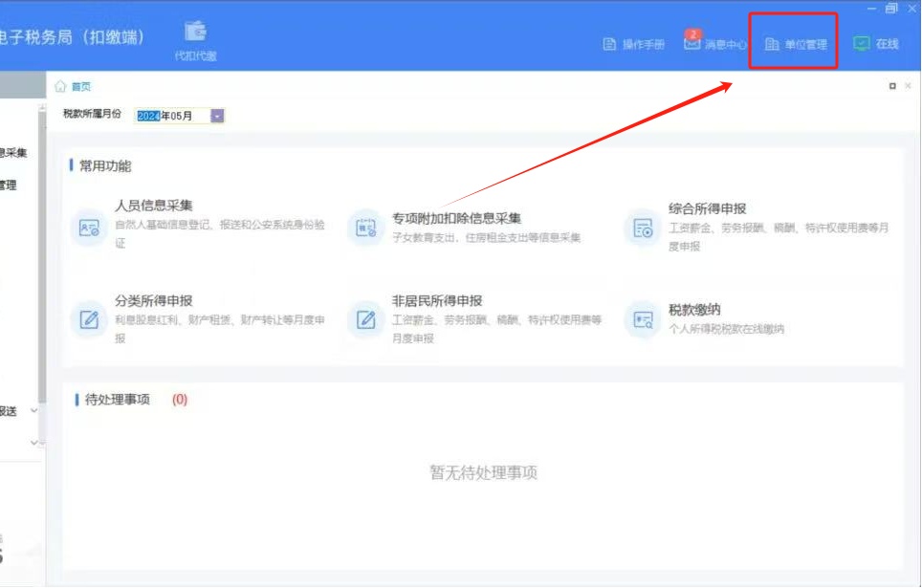Click the 管理 sidebar item

point(9,185)
